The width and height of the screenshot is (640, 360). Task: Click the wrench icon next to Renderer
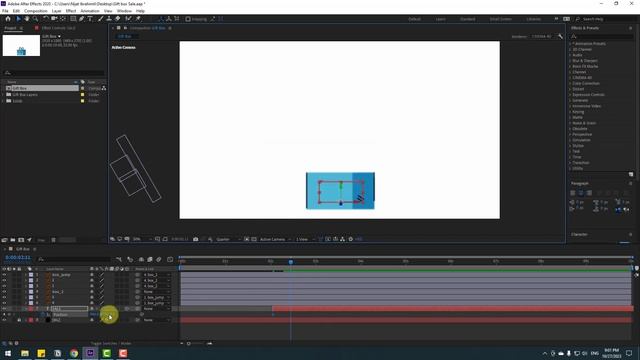(x=560, y=36)
